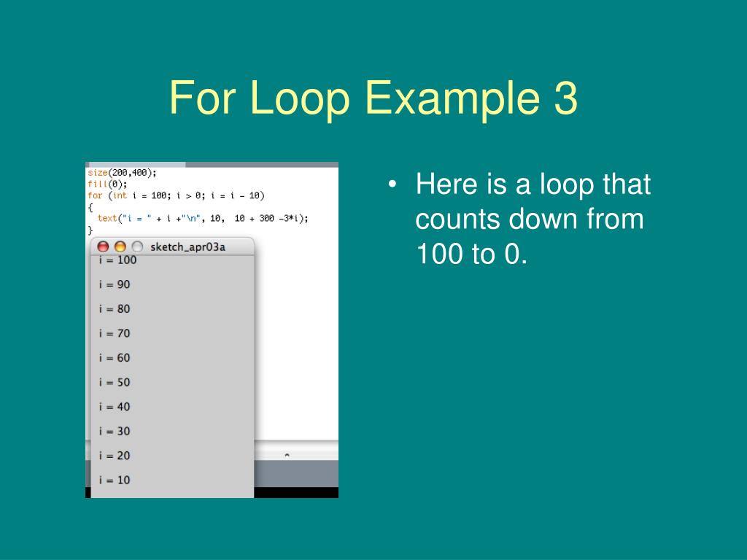Click the output line i = 90

[115, 284]
